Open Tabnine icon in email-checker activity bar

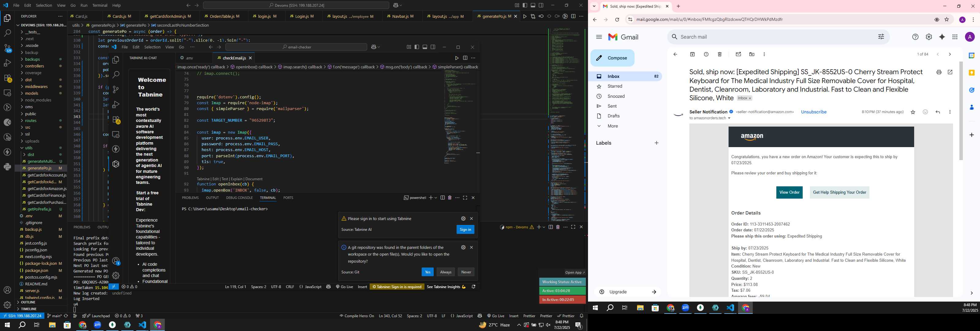(116, 164)
